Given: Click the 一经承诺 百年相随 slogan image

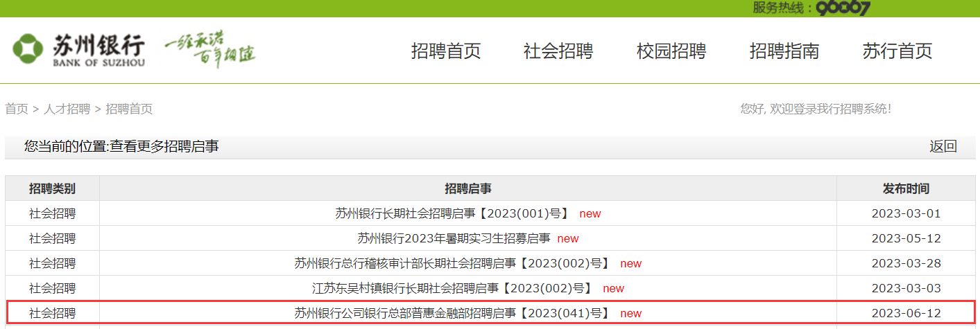Looking at the screenshot, I should [210, 51].
